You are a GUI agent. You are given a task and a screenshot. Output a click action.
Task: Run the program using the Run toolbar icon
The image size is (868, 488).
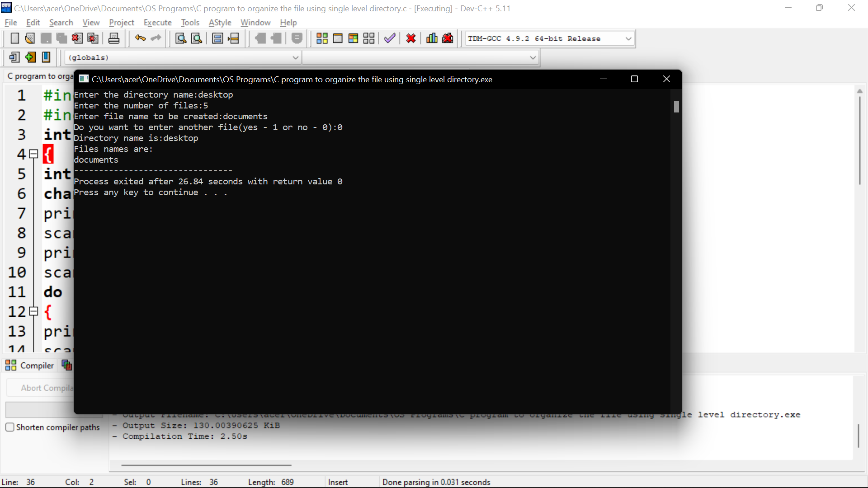click(x=338, y=38)
